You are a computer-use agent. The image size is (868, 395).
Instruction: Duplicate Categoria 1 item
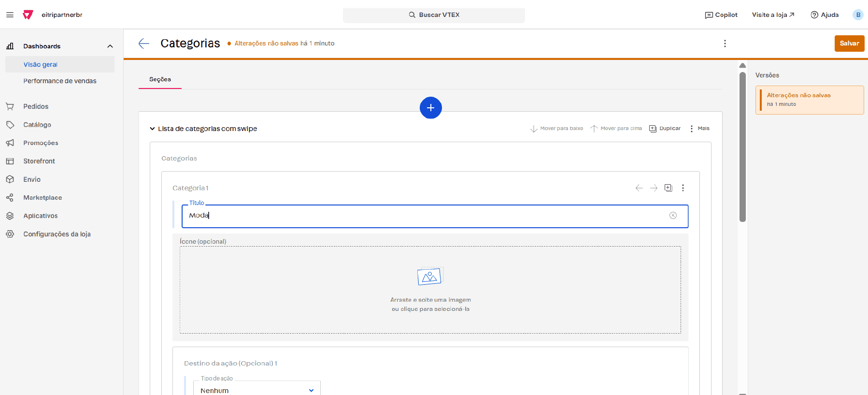[668, 188]
